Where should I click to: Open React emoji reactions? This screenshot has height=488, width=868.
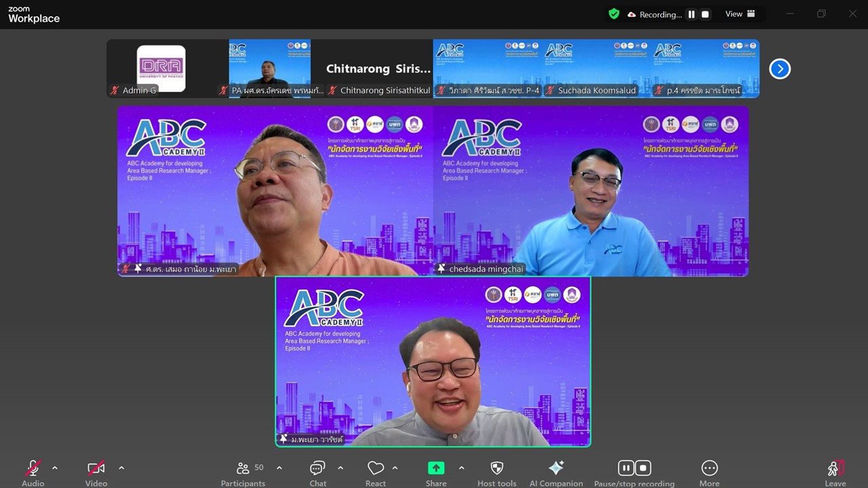[376, 472]
